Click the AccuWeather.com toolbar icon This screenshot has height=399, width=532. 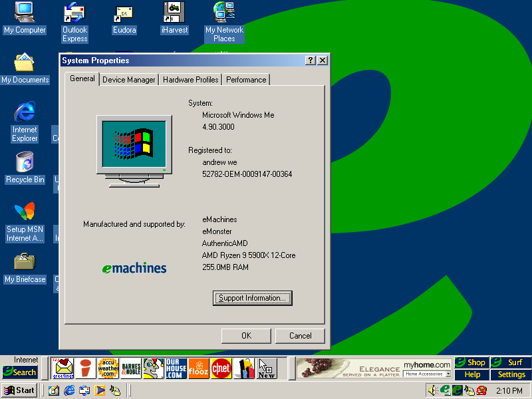[x=108, y=368]
